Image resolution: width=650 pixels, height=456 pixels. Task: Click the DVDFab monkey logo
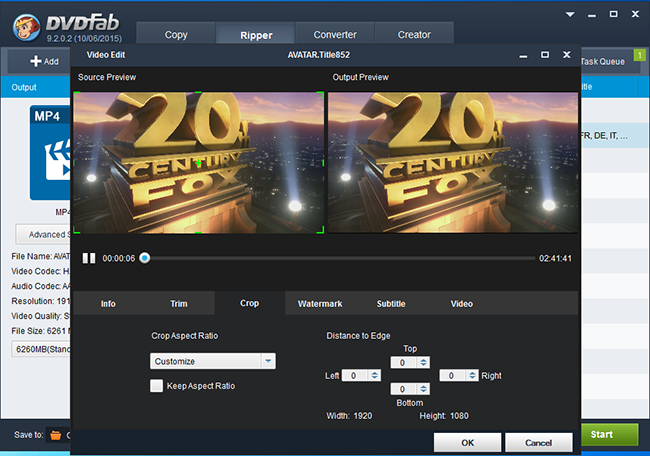tap(27, 27)
